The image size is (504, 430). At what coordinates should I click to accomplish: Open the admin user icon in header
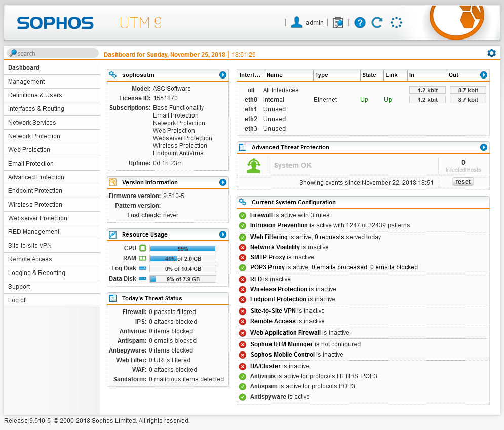[x=297, y=23]
